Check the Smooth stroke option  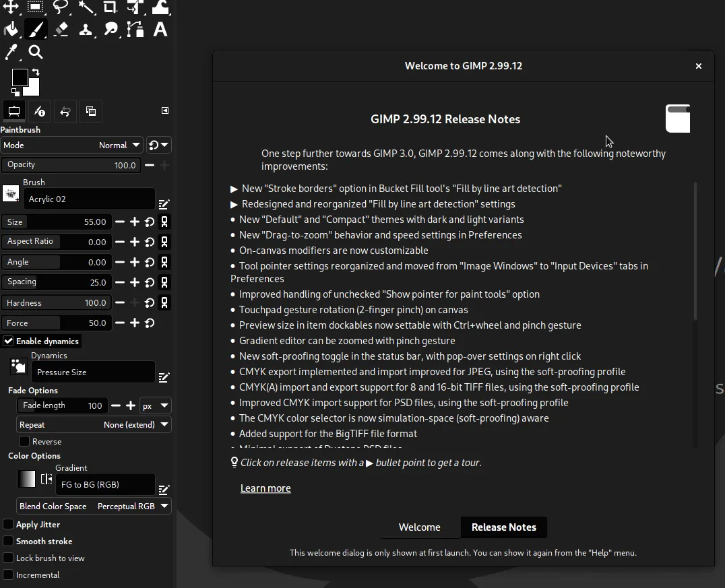8,541
